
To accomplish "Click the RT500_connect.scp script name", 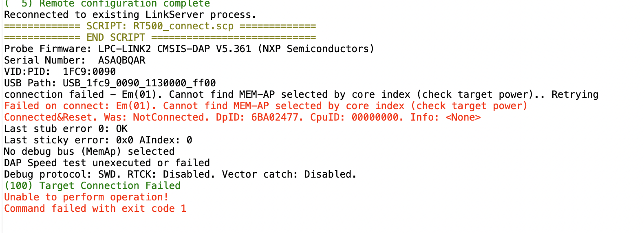I will pos(183,26).
